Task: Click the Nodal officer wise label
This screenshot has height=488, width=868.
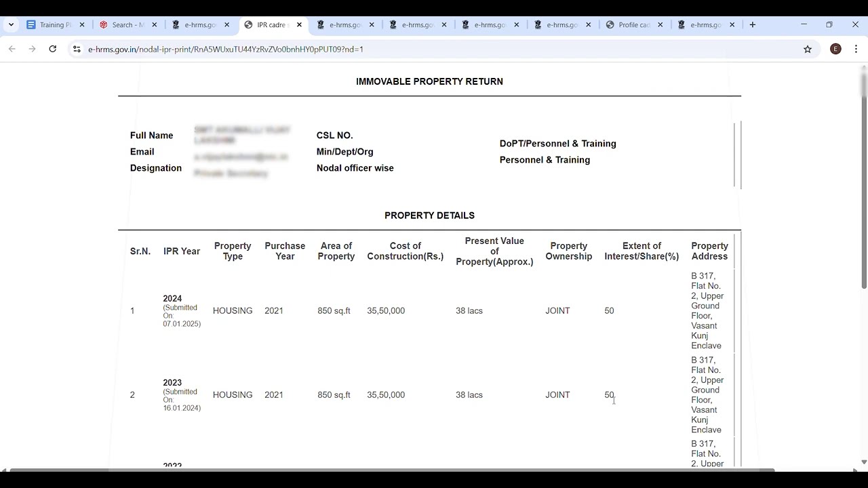Action: pyautogui.click(x=355, y=168)
